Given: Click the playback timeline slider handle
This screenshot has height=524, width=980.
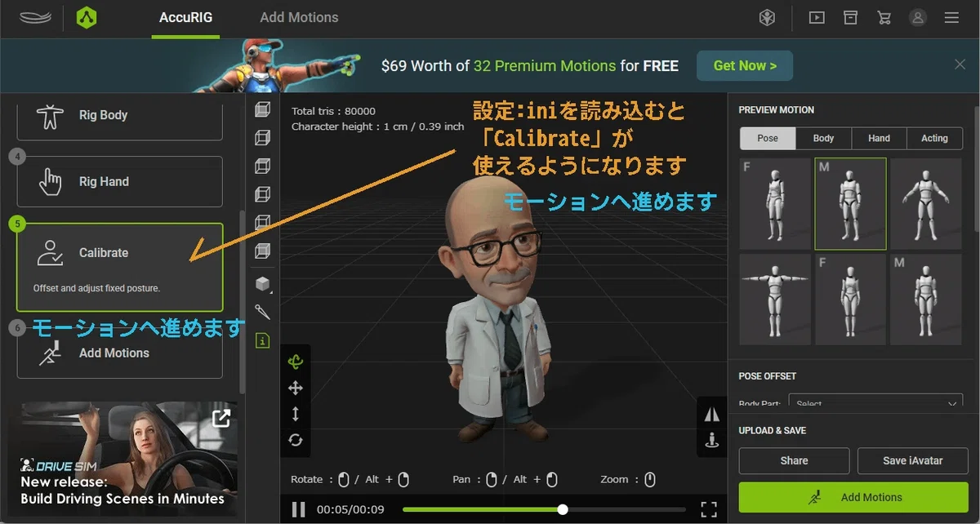Looking at the screenshot, I should (x=563, y=509).
